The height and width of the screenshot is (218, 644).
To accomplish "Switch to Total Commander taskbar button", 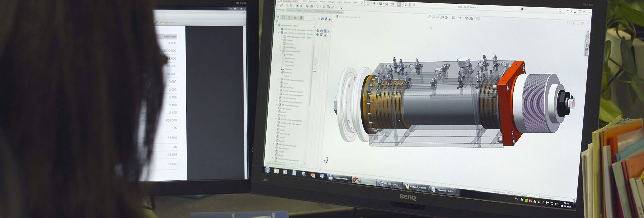I will coord(339,178).
